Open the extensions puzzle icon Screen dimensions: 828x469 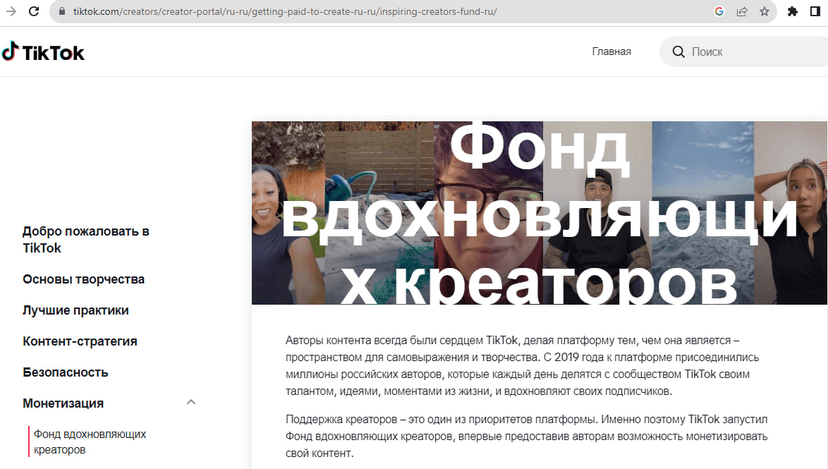(793, 11)
